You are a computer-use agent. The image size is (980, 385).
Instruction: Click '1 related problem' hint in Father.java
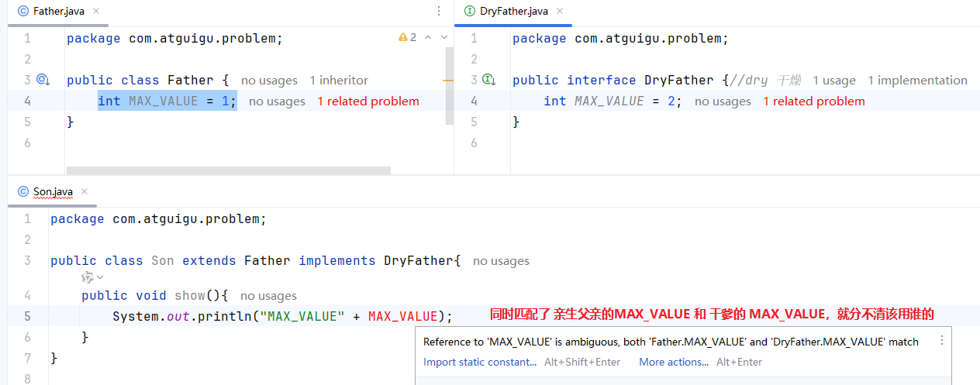pos(368,101)
